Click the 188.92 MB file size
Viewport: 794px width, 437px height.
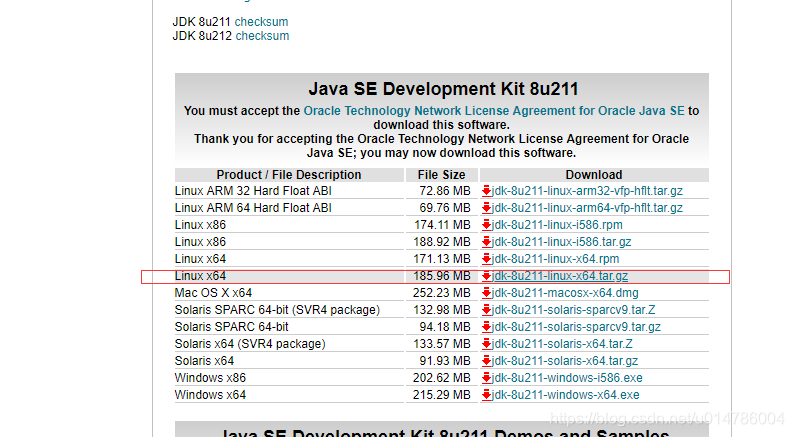coord(442,242)
